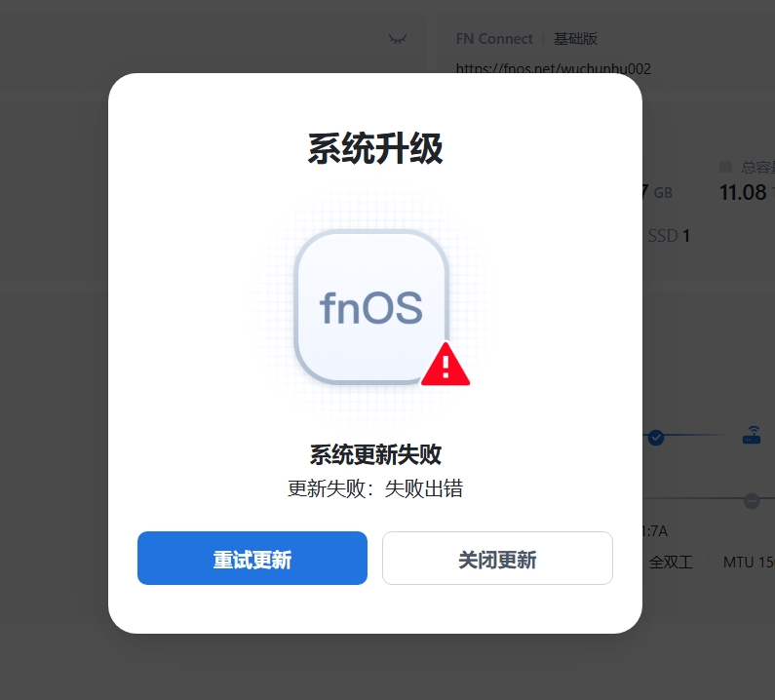Click the FN Connect label

coord(494,39)
